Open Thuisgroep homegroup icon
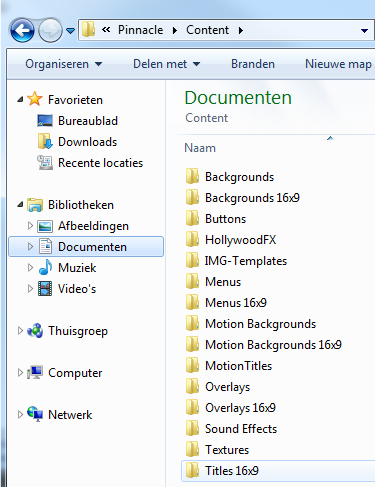 (x=35, y=331)
